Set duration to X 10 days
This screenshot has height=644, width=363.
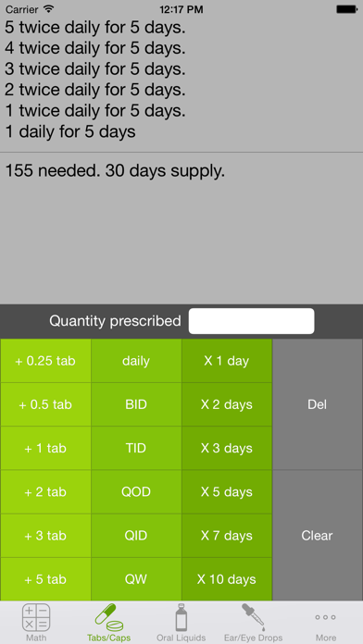point(227,579)
